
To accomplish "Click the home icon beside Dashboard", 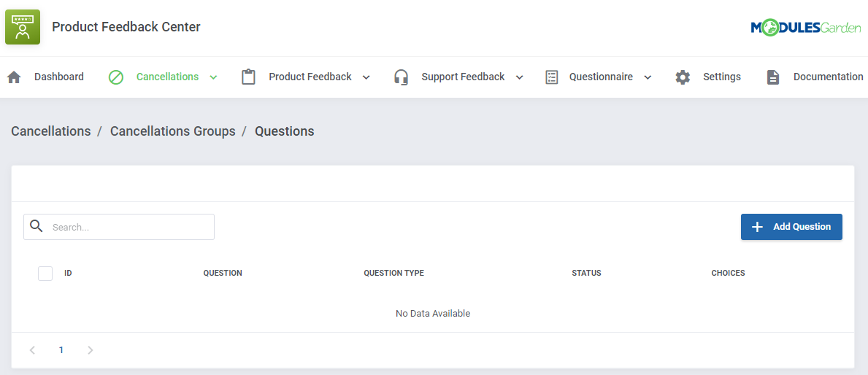I will point(14,77).
